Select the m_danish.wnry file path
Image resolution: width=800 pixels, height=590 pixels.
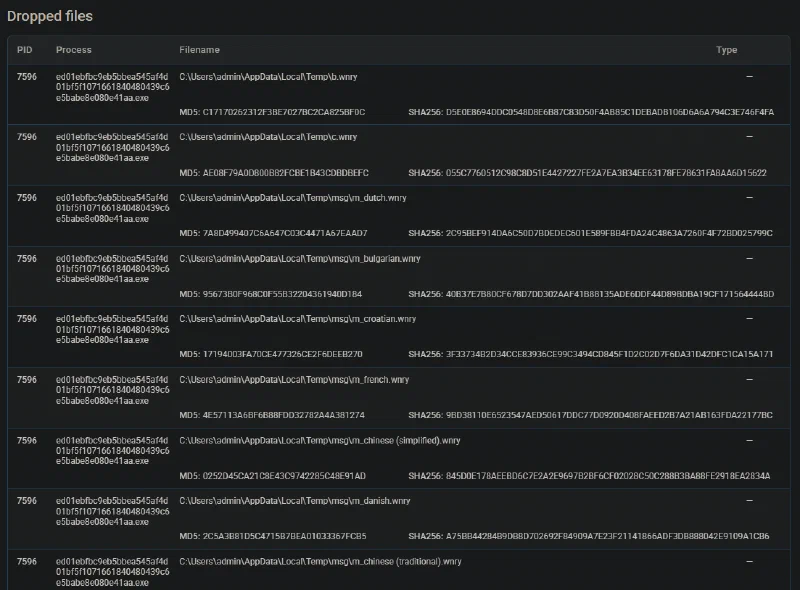pyautogui.click(x=295, y=501)
